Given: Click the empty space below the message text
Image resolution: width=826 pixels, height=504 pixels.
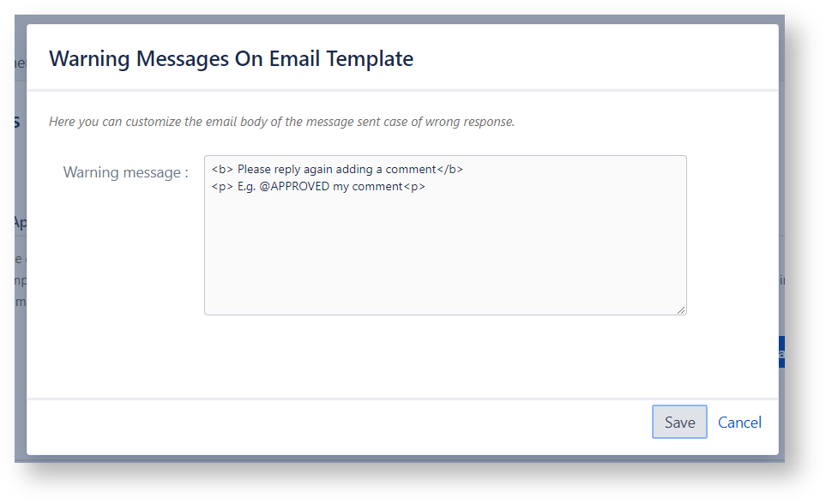Looking at the screenshot, I should point(444,257).
